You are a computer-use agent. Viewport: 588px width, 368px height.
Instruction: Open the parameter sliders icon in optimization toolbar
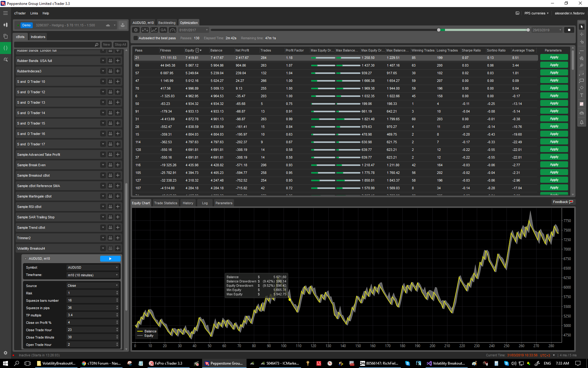click(145, 30)
